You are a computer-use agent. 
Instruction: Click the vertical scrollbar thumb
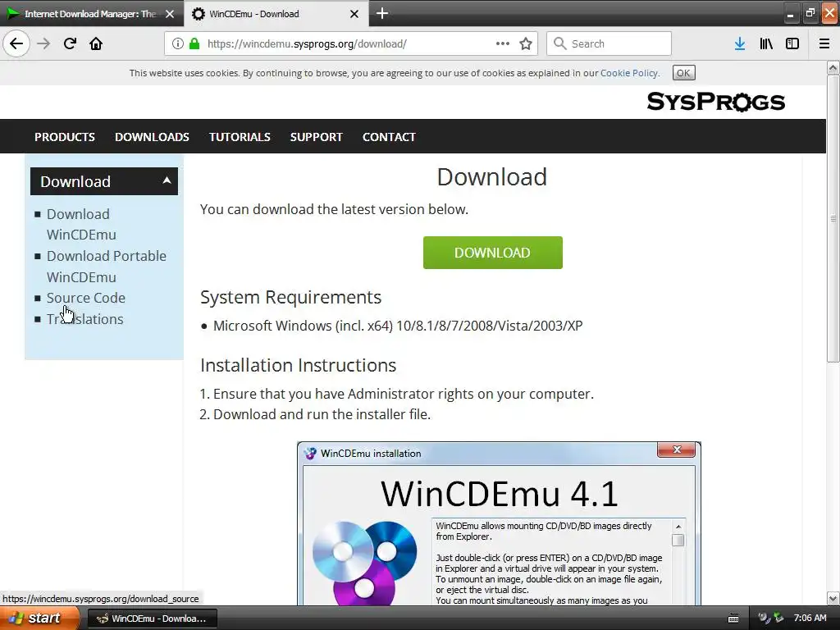(x=833, y=220)
